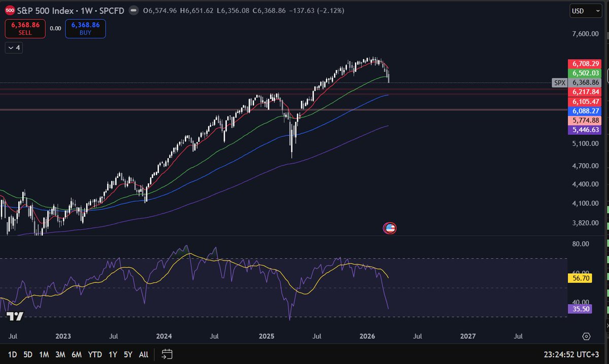
Task: Select the 3M time range
Action: click(x=60, y=354)
